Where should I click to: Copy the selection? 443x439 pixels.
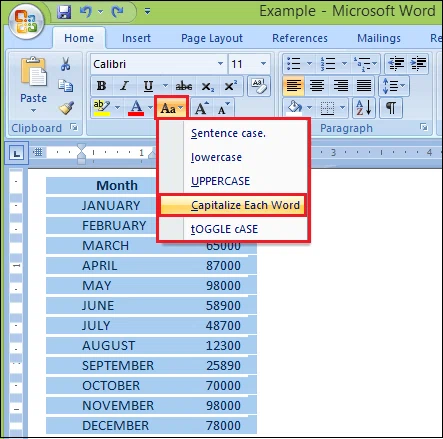point(66,86)
